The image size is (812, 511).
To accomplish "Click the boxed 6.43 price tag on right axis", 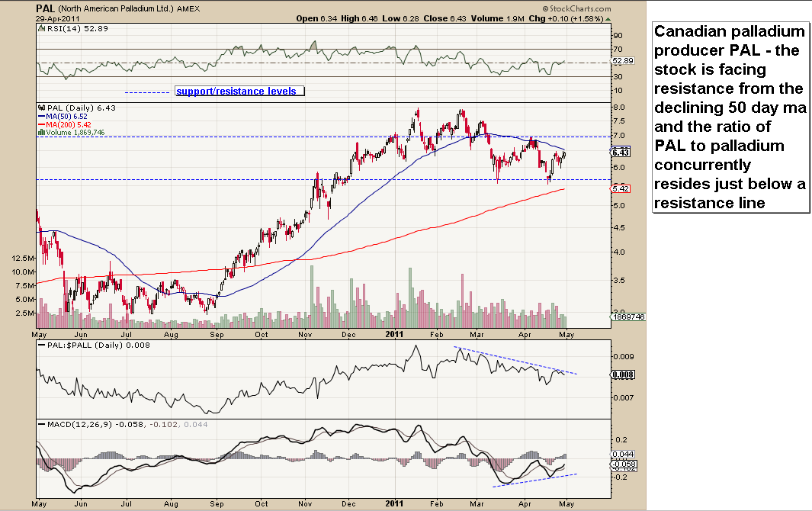I will (x=621, y=153).
